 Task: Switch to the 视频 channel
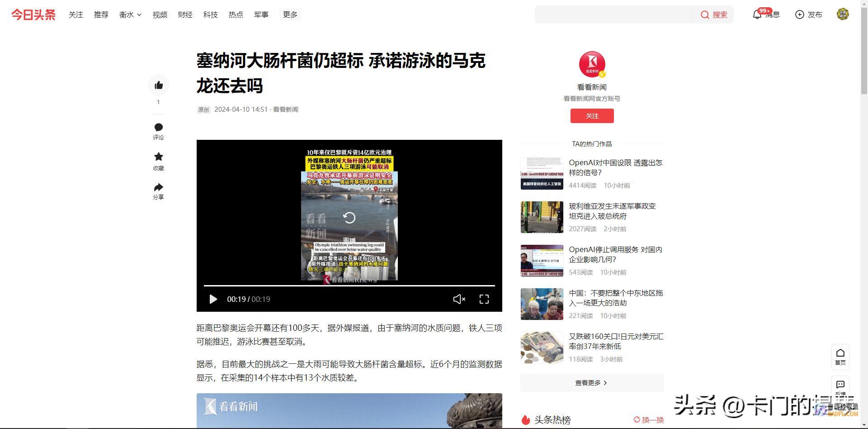[160, 14]
